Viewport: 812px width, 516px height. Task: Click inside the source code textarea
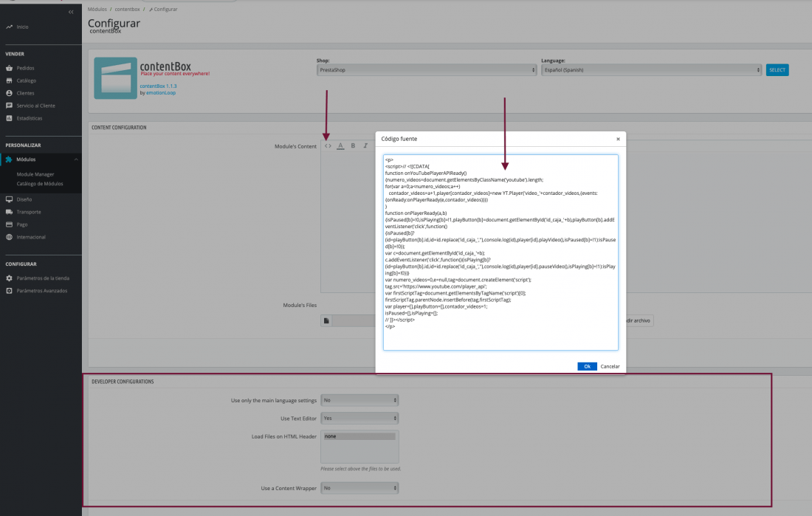coord(500,252)
